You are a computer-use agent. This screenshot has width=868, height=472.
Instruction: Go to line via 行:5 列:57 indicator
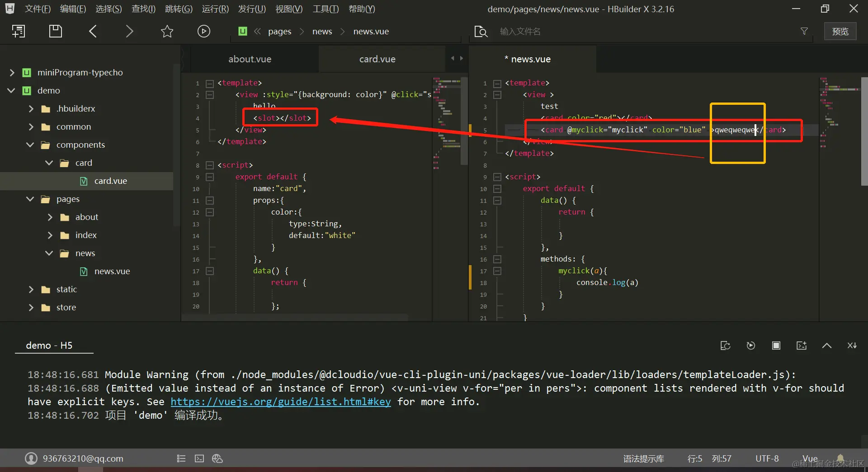[709, 459]
